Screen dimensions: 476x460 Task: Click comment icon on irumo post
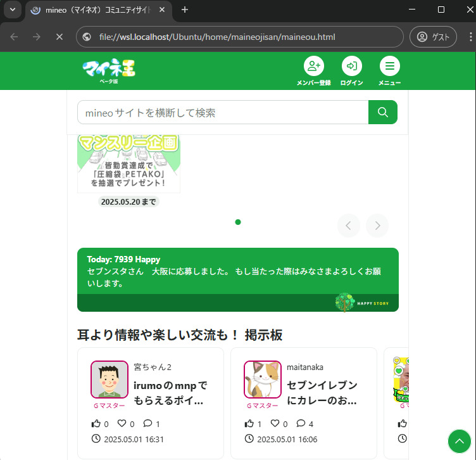click(x=147, y=423)
